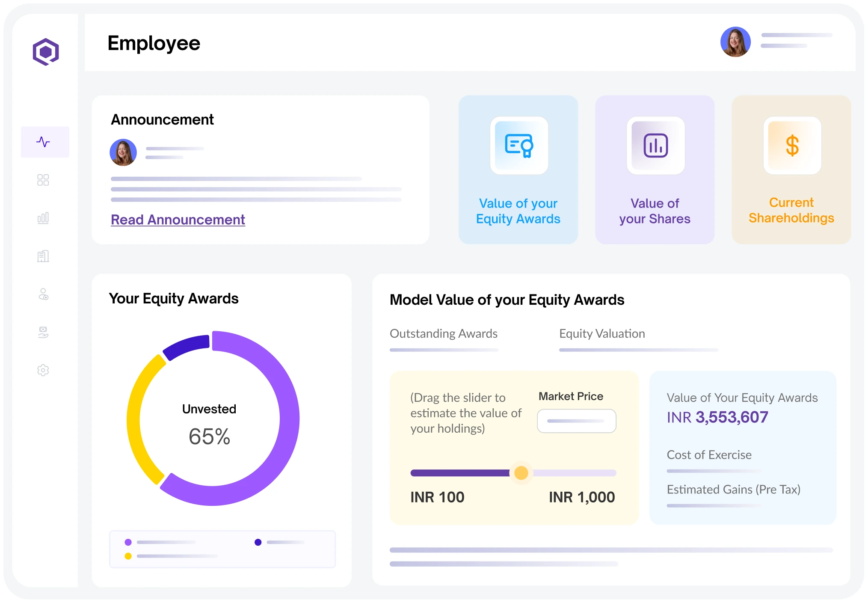
Task: Click the yellow market price slider handle
Action: pyautogui.click(x=521, y=473)
